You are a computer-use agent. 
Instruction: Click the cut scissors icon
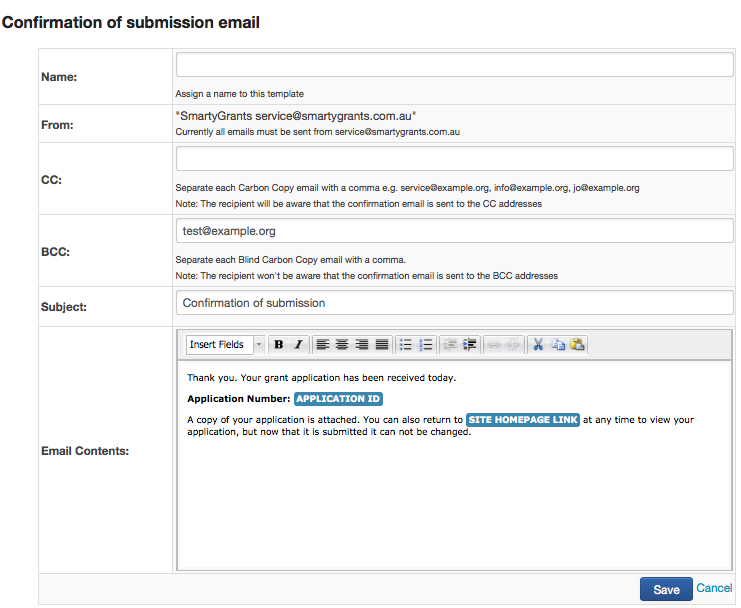pyautogui.click(x=538, y=345)
